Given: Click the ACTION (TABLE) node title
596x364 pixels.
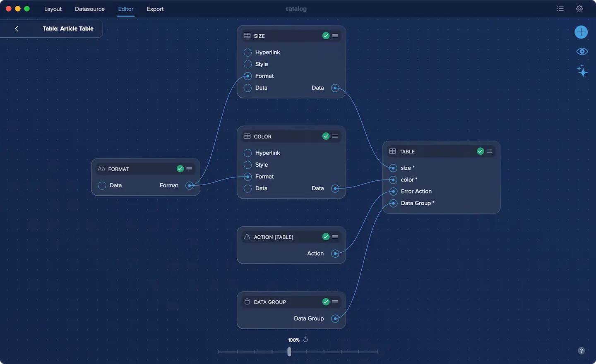Looking at the screenshot, I should click(274, 237).
